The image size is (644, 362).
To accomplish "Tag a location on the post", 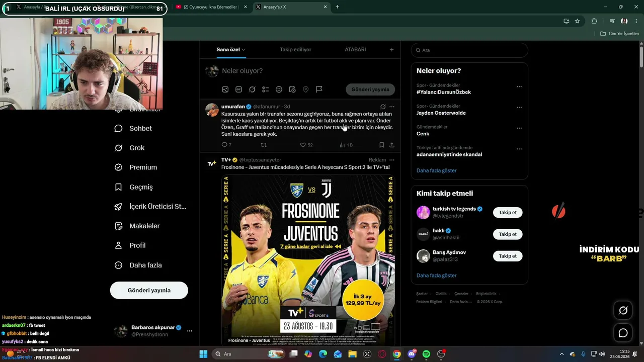I will [x=305, y=89].
